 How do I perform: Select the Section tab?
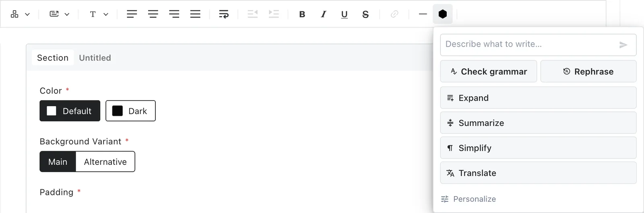click(x=53, y=58)
